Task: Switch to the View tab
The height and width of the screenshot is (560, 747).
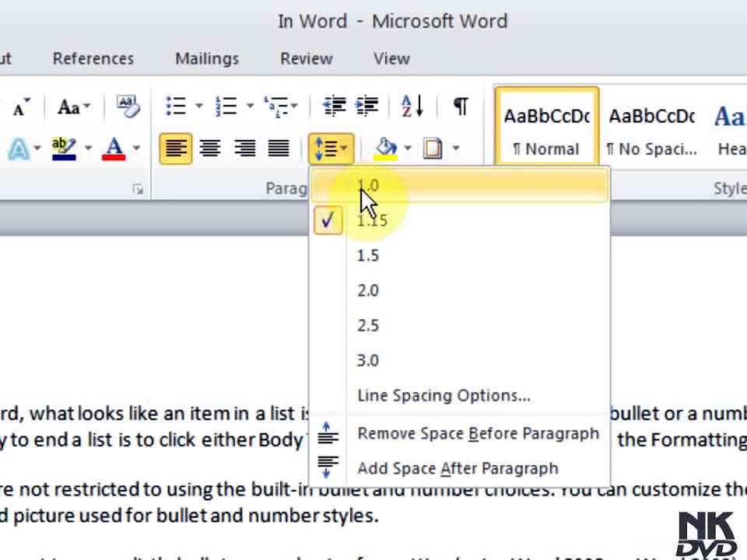Action: tap(391, 58)
